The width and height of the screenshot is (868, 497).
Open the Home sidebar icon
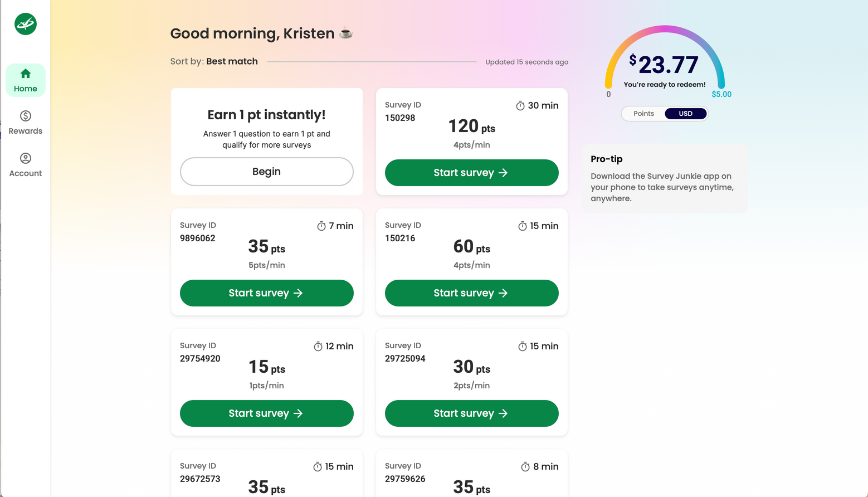26,74
